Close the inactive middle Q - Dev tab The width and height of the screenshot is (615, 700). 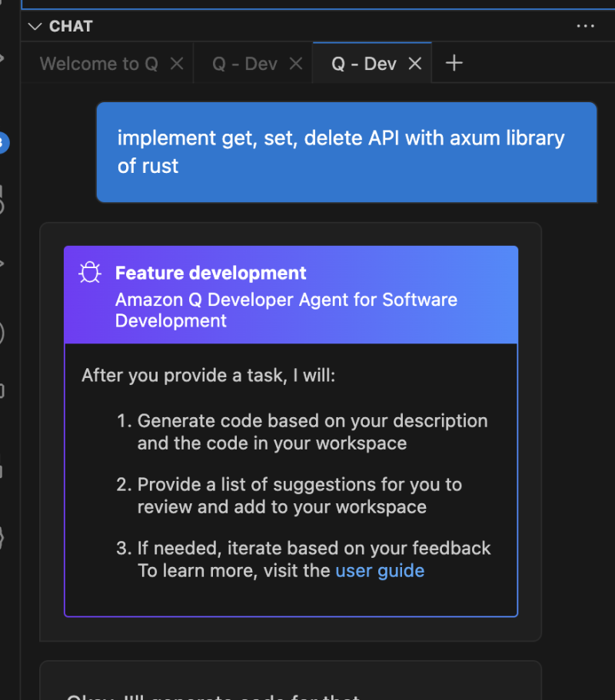coord(295,64)
